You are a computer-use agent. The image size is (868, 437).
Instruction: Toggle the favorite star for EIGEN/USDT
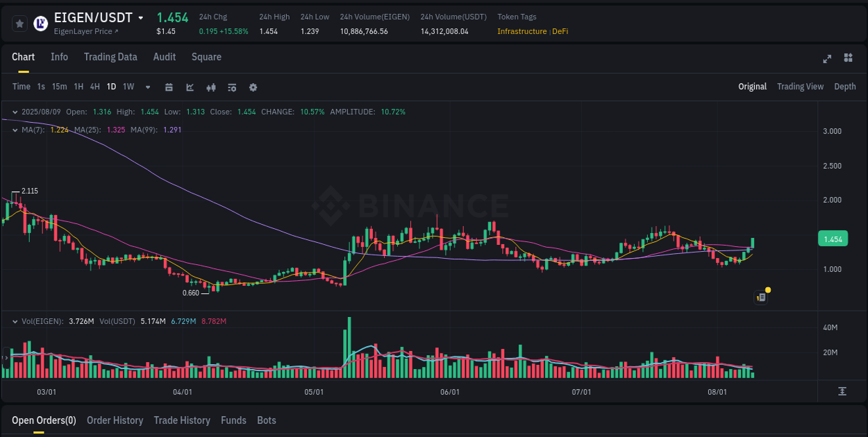pos(19,23)
